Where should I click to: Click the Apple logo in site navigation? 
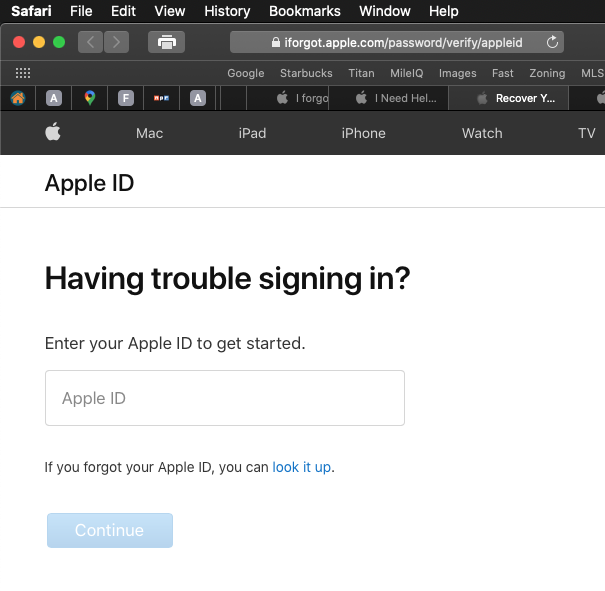click(53, 132)
